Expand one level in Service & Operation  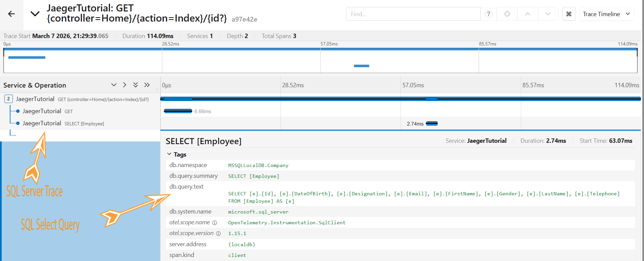tap(114, 85)
